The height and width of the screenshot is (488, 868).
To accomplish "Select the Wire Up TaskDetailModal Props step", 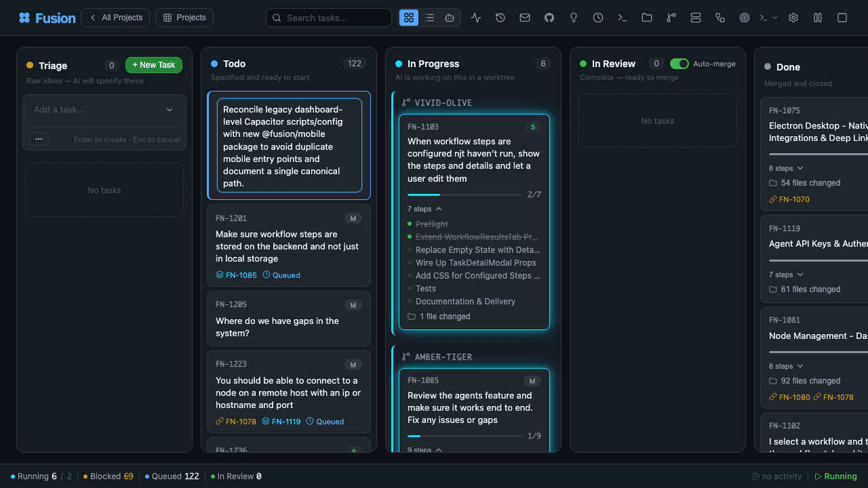I will point(475,263).
